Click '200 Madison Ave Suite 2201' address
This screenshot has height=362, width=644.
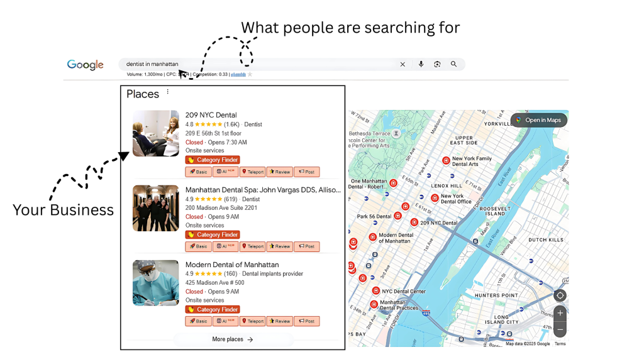tap(221, 207)
